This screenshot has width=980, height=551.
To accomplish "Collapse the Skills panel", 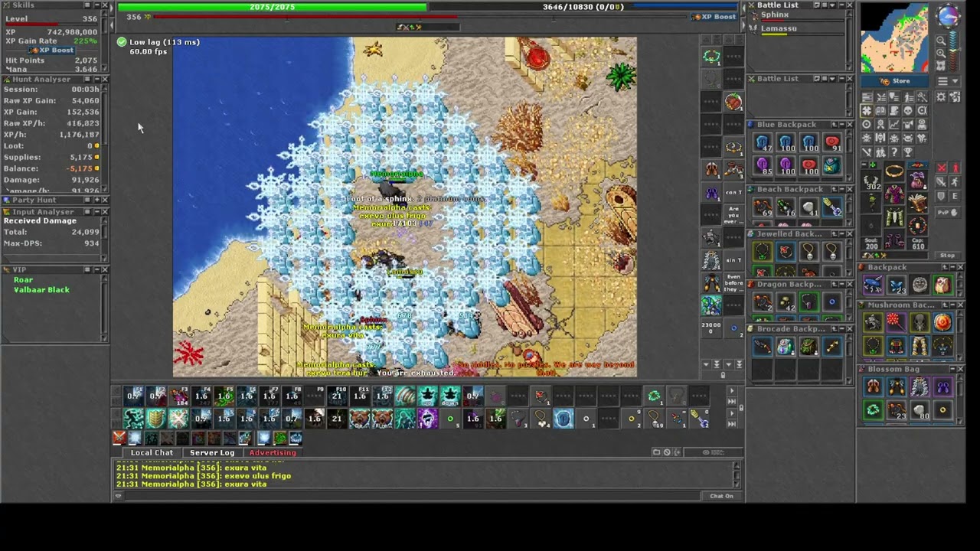I will click(97, 5).
